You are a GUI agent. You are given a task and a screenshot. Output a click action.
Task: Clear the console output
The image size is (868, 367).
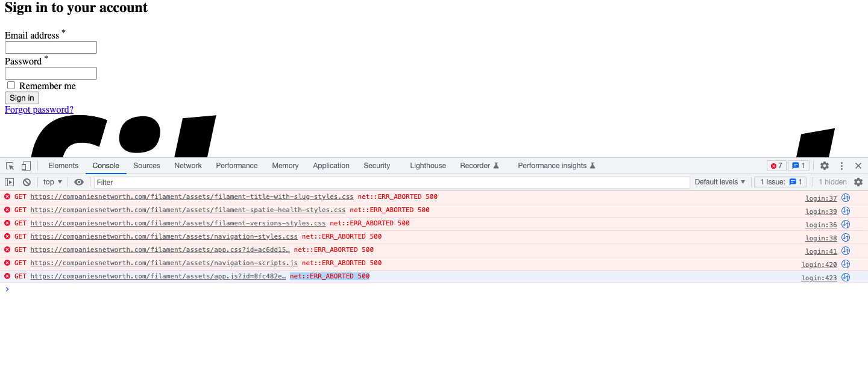tap(27, 181)
